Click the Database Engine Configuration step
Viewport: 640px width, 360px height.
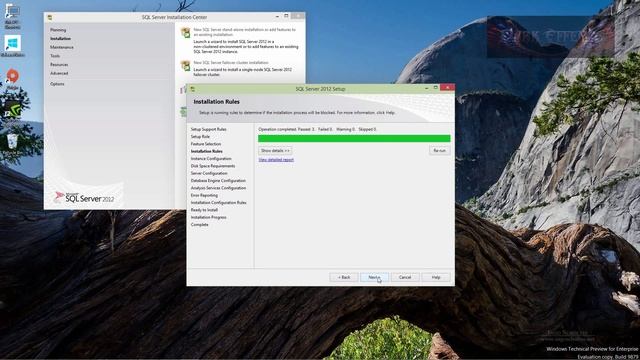tap(218, 181)
